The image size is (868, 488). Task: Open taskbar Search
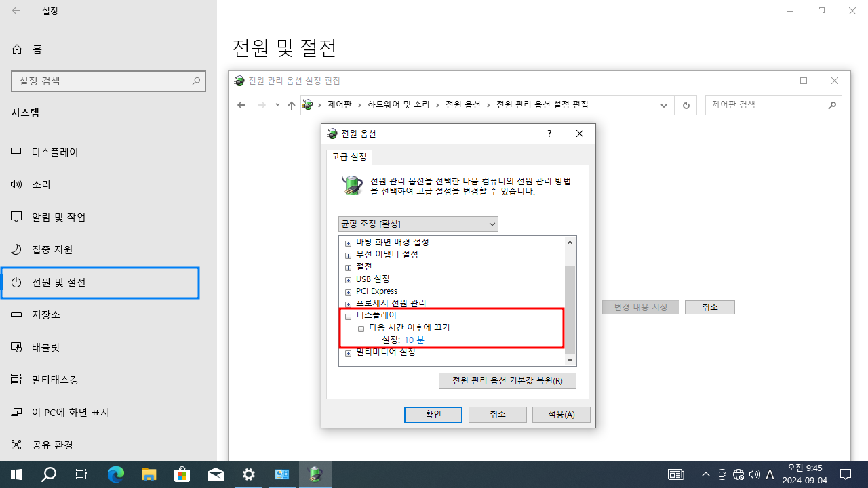pyautogui.click(x=49, y=474)
